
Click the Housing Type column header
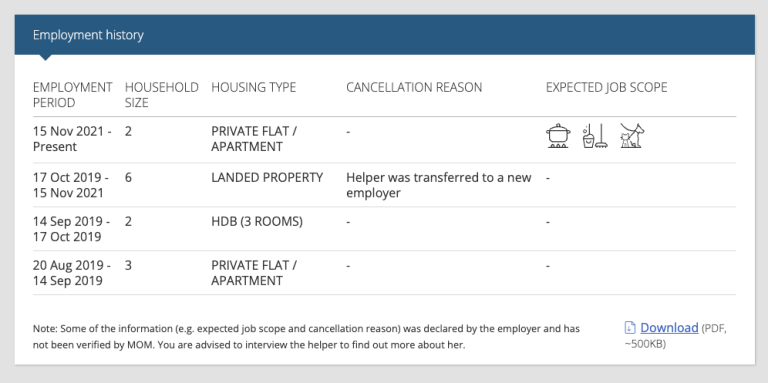tap(254, 88)
